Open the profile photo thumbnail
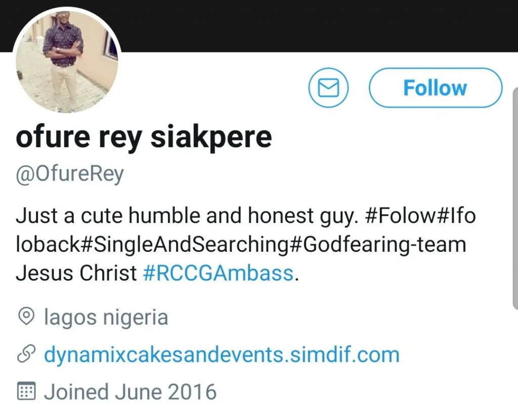Image resolution: width=518 pixels, height=420 pixels. pyautogui.click(x=67, y=61)
